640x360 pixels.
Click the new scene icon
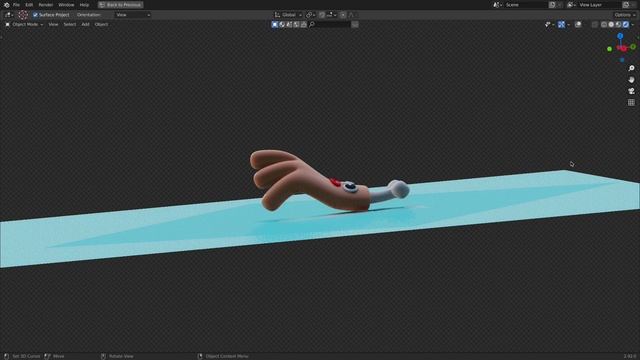point(552,5)
